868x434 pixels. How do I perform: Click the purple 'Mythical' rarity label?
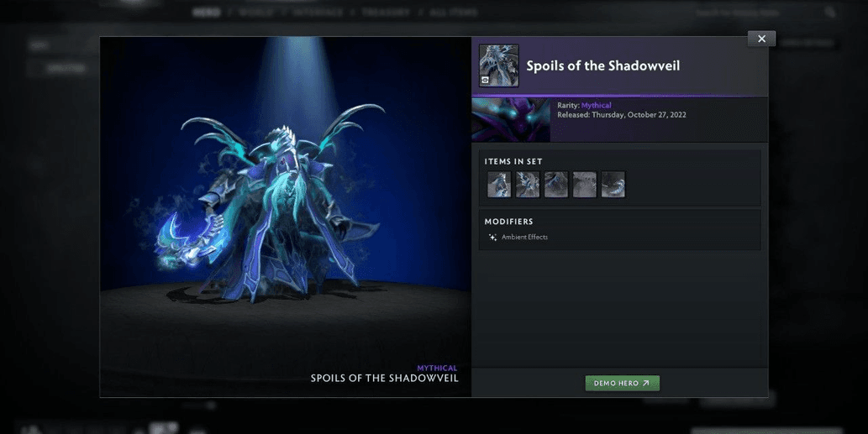(x=597, y=105)
